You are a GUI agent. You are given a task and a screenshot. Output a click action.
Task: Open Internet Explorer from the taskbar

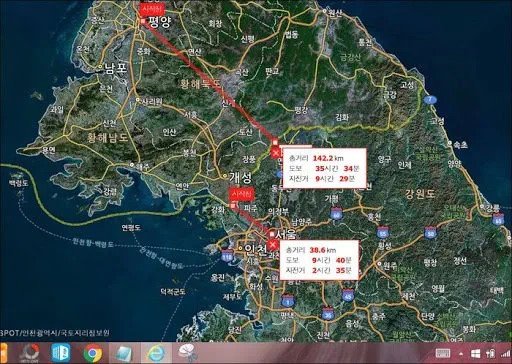click(x=156, y=353)
